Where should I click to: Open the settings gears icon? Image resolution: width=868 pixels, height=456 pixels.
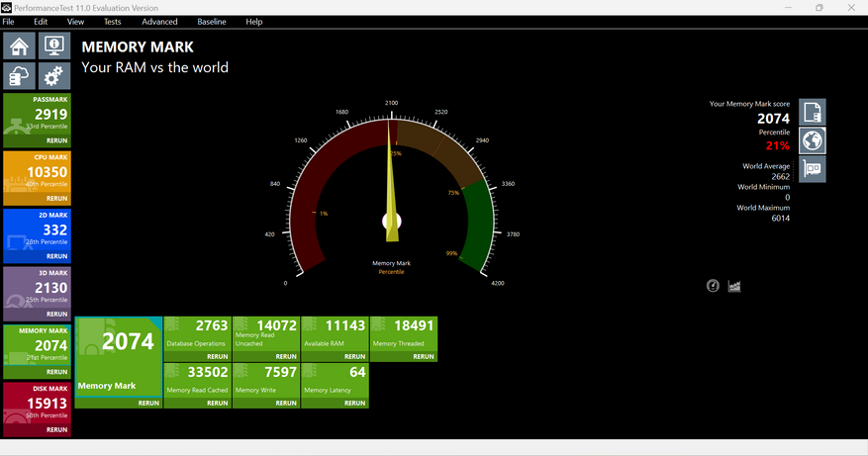[54, 76]
